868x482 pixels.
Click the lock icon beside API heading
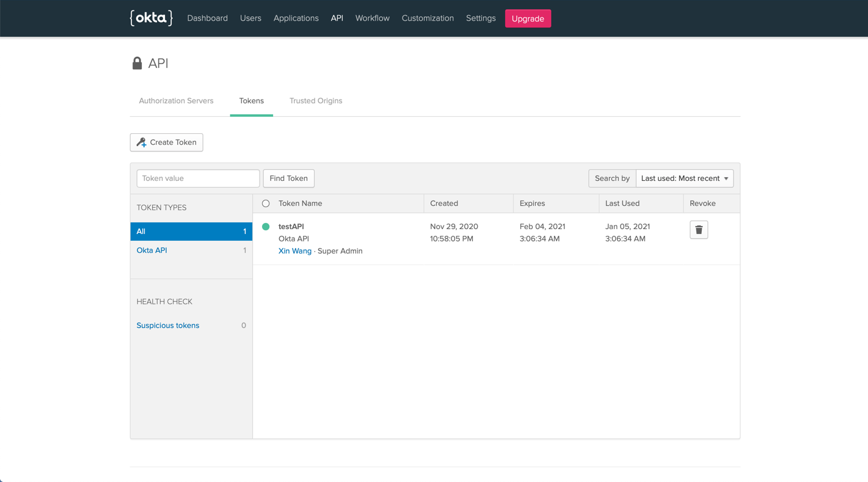(137, 64)
